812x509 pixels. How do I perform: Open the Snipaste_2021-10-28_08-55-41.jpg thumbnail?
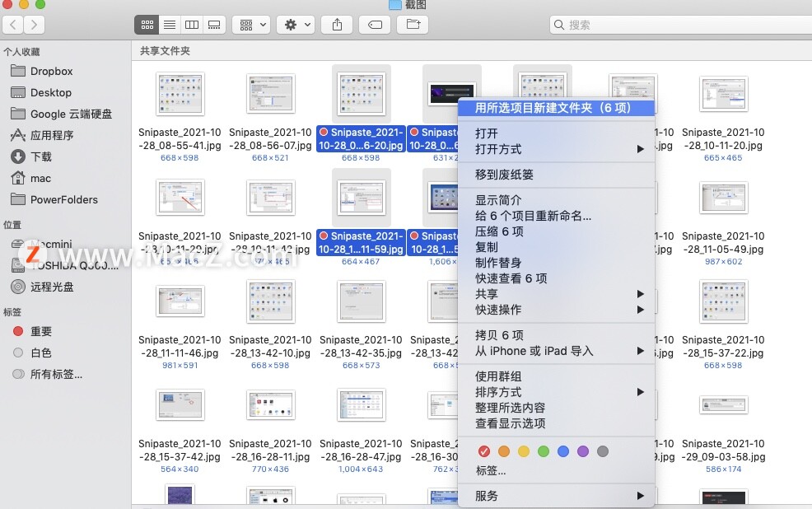point(180,94)
